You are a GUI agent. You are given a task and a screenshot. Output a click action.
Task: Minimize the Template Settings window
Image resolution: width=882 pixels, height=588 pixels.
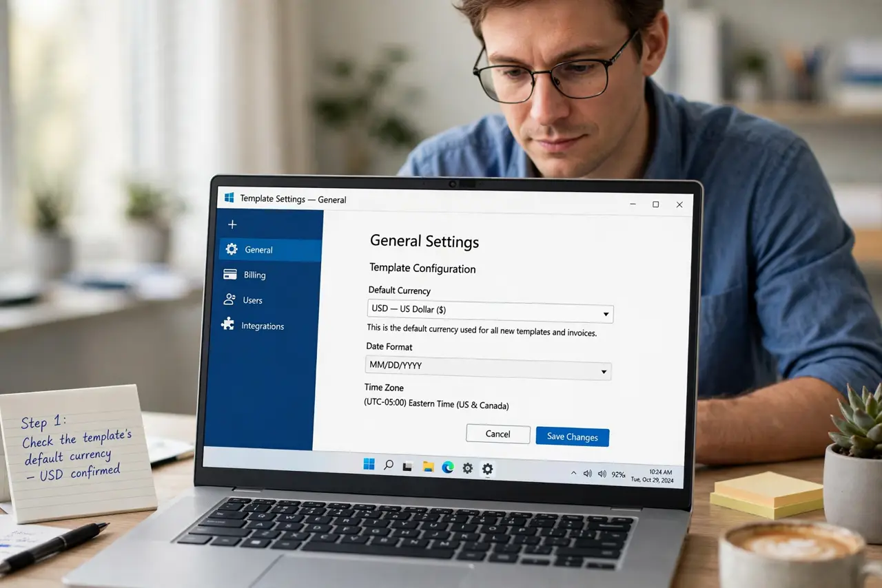tap(632, 204)
